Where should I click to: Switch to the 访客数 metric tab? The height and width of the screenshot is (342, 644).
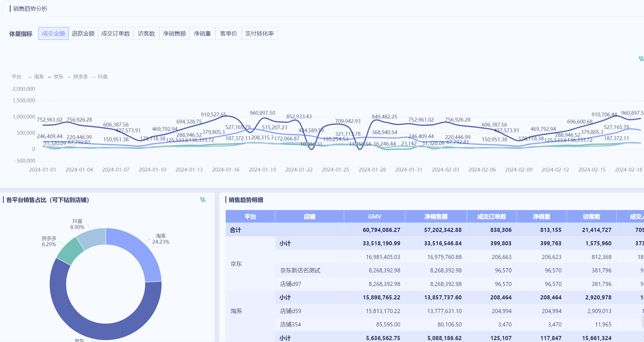(x=146, y=34)
